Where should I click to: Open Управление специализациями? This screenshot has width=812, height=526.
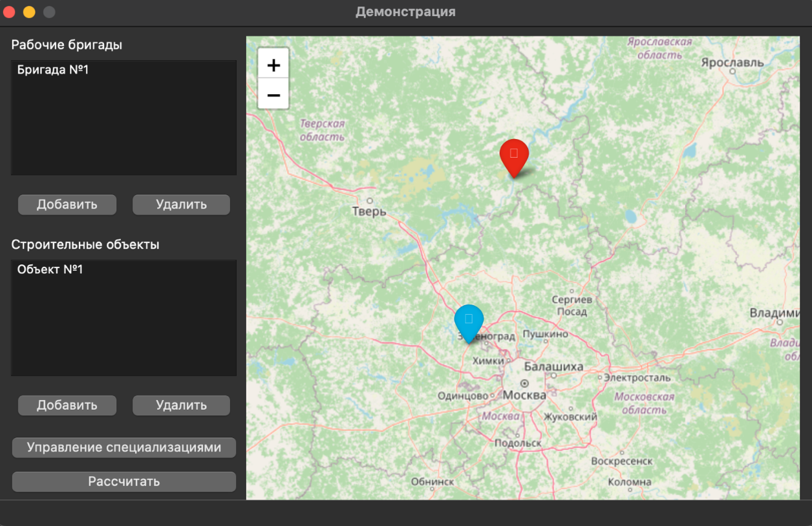point(123,447)
